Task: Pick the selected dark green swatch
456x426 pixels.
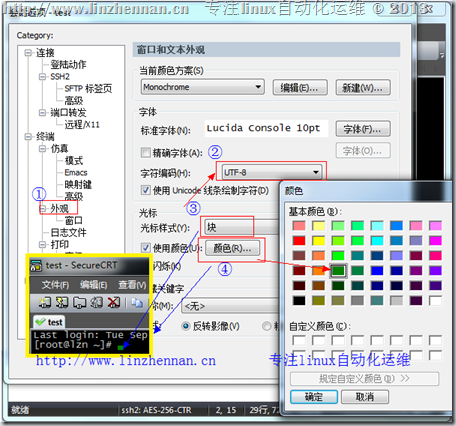Action: pyautogui.click(x=338, y=271)
